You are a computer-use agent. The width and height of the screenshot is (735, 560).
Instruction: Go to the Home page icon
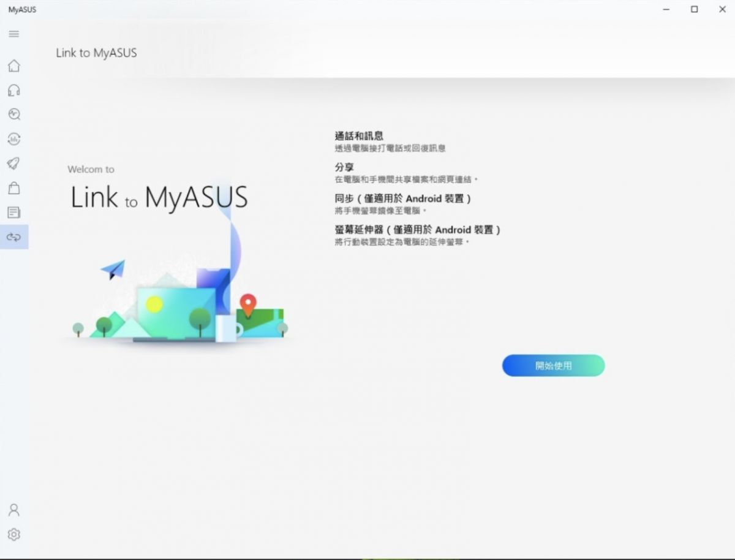14,66
